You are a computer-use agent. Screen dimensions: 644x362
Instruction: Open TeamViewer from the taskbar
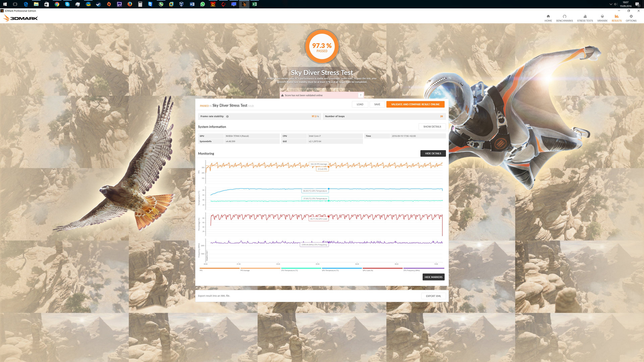[150, 4]
